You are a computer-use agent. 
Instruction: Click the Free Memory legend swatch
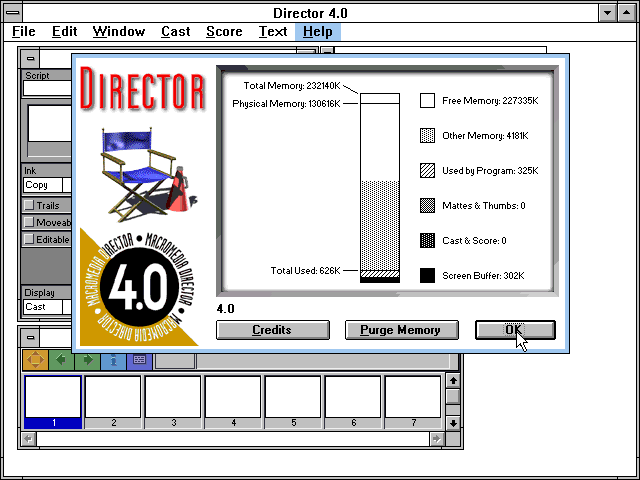(x=427, y=100)
